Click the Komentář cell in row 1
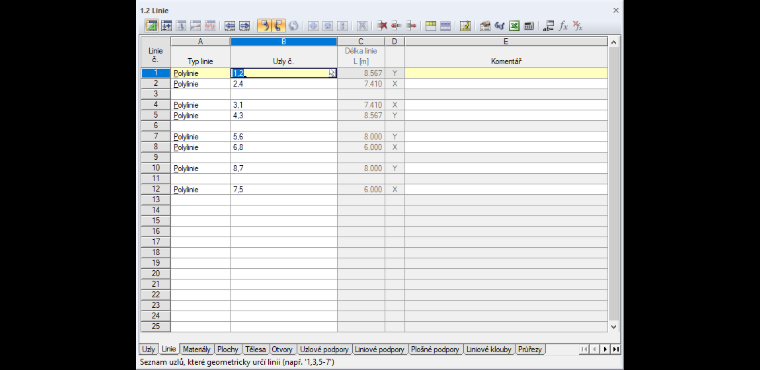 (x=506, y=73)
